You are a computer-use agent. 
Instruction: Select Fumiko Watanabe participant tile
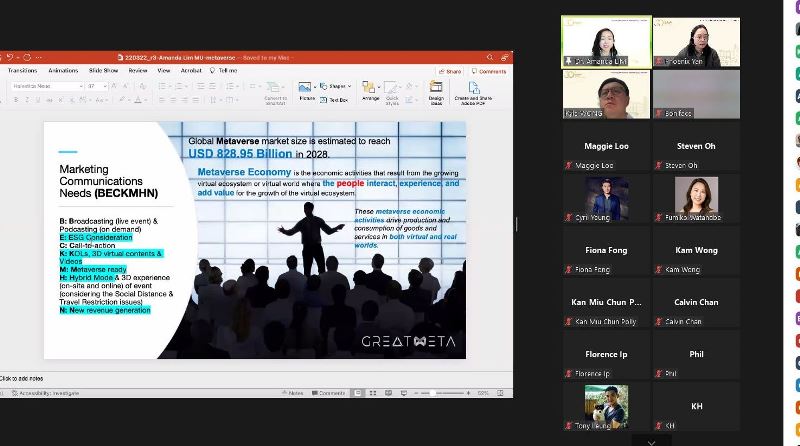[x=696, y=199]
